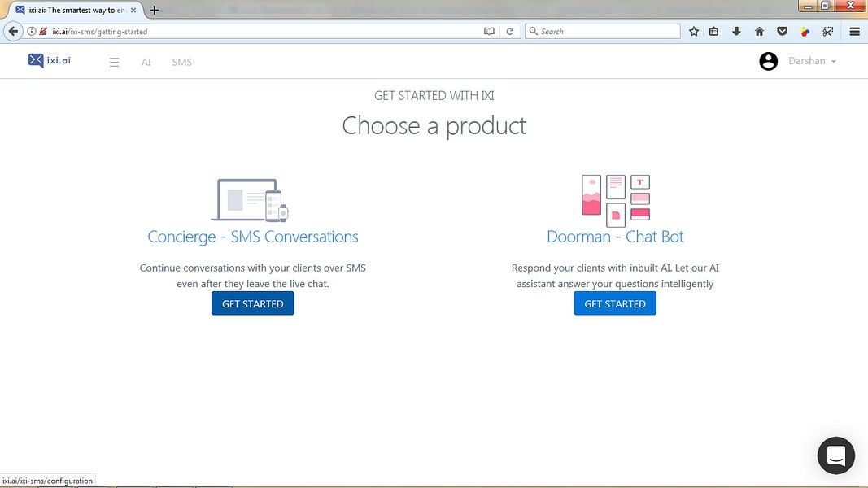The height and width of the screenshot is (488, 868).
Task: Open Concierge - SMS Conversations link
Action: pyautogui.click(x=253, y=237)
